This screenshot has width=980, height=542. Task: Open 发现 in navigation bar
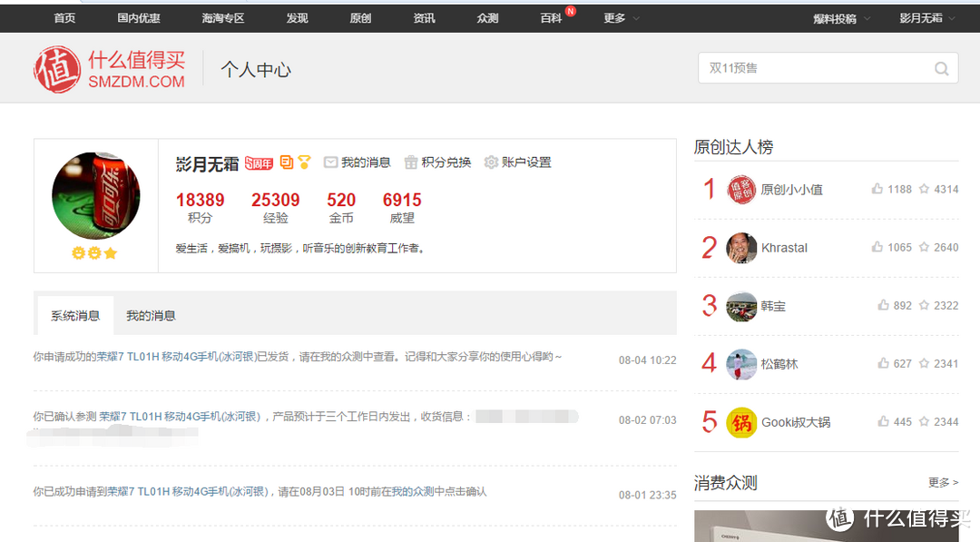pyautogui.click(x=297, y=18)
